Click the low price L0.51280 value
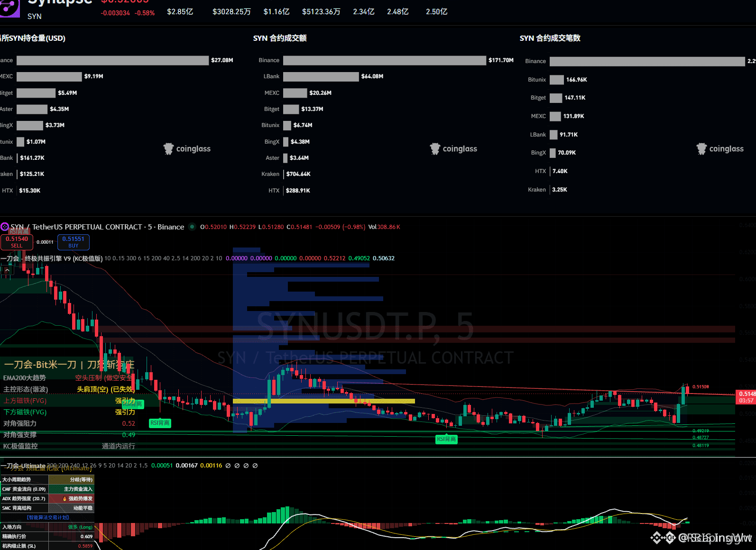The width and height of the screenshot is (756, 550). coord(271,227)
